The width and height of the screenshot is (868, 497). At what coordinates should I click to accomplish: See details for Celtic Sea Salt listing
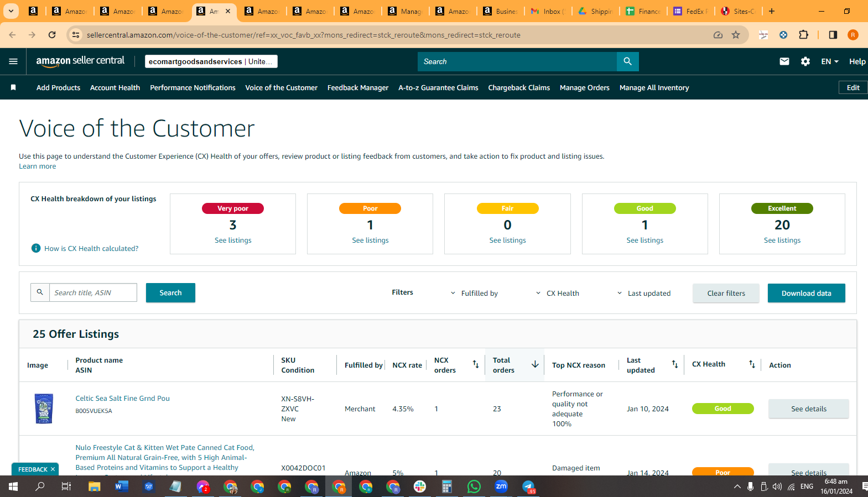tap(808, 409)
